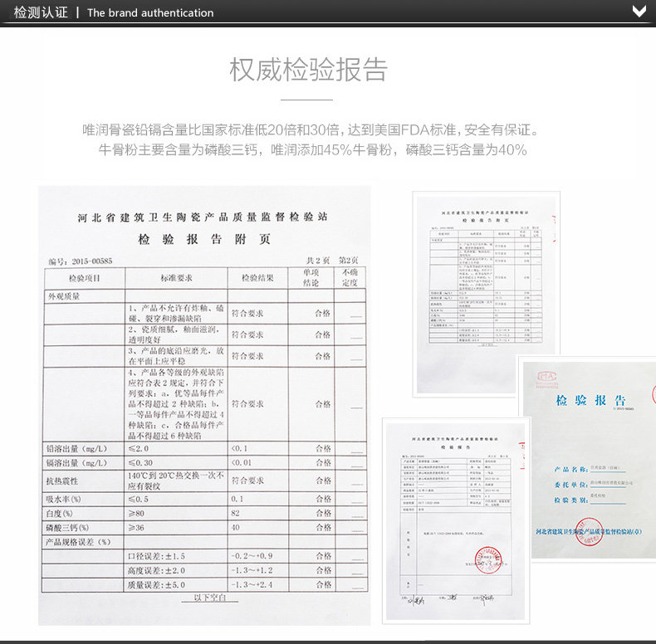This screenshot has height=644, width=656.
Task: Select the 镉溶出量 (mg/L) row label
Action: coord(76,463)
